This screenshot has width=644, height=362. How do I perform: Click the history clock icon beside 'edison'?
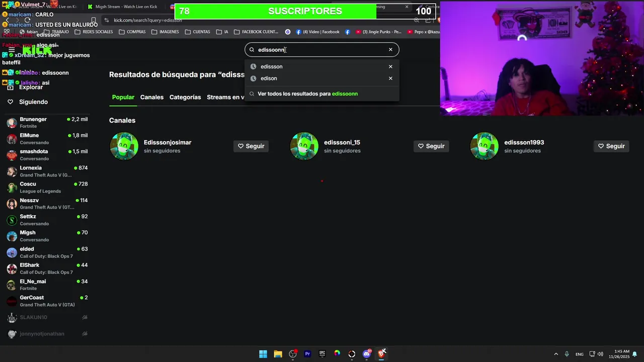pyautogui.click(x=253, y=78)
